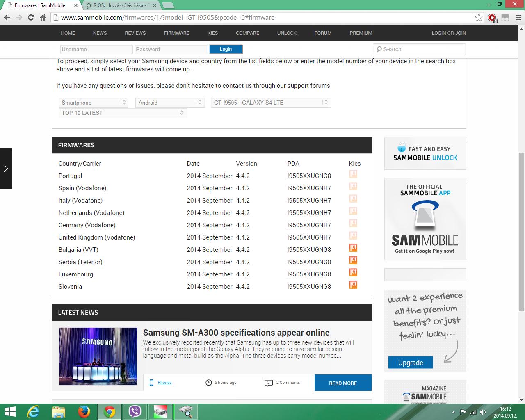The width and height of the screenshot is (525, 420).
Task: Click PDA I9505XXUGNG8 in Portugal row
Action: tap(309, 176)
